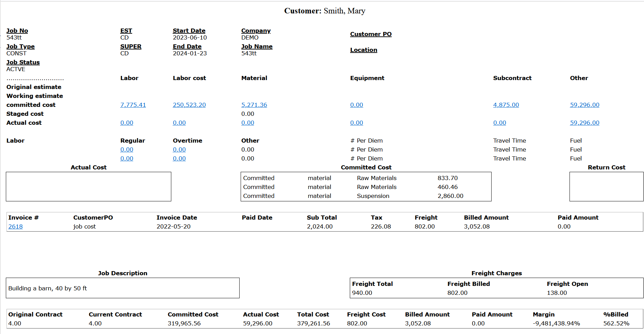
Task: Click the Job Name heading
Action: (256, 46)
